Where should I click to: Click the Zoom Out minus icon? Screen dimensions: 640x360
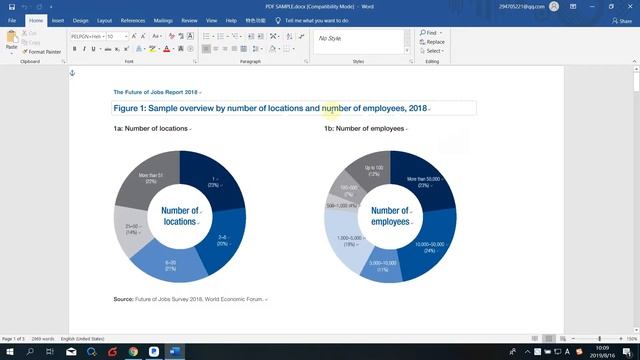(x=573, y=339)
